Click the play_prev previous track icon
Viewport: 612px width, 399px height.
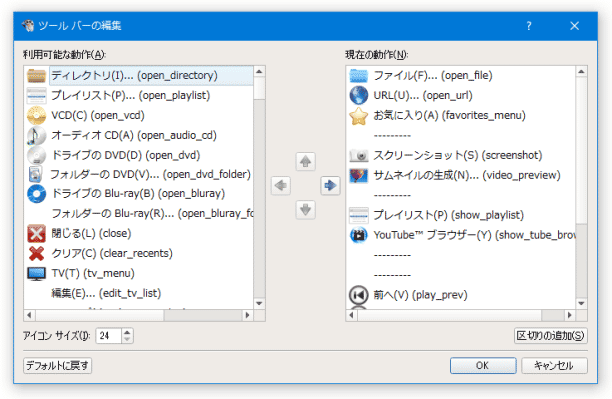coord(358,295)
